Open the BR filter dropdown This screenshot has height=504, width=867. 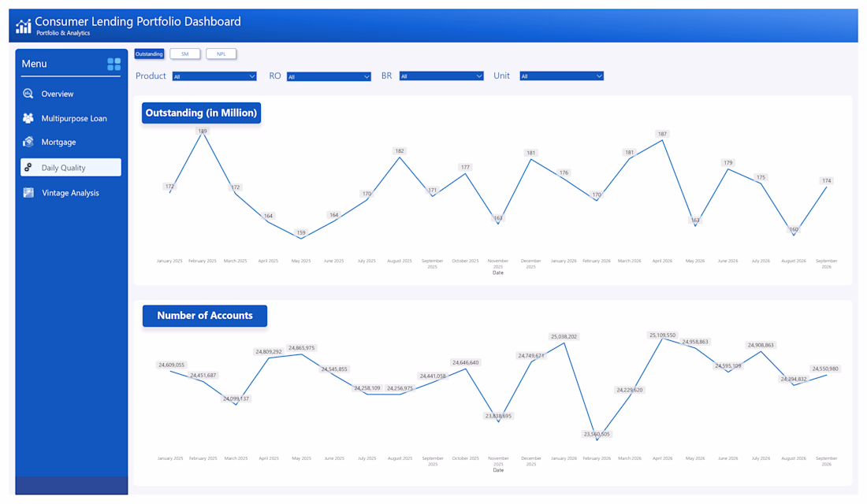[x=441, y=76]
